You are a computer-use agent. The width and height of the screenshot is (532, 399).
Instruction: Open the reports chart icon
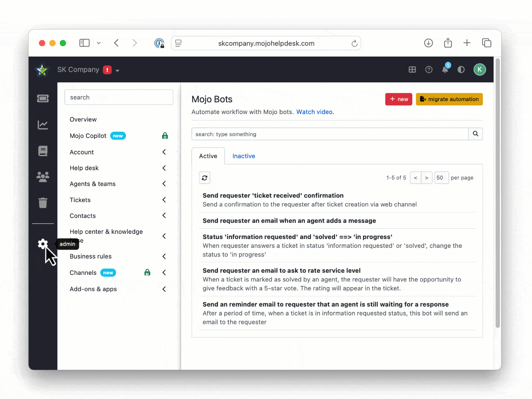pyautogui.click(x=43, y=125)
